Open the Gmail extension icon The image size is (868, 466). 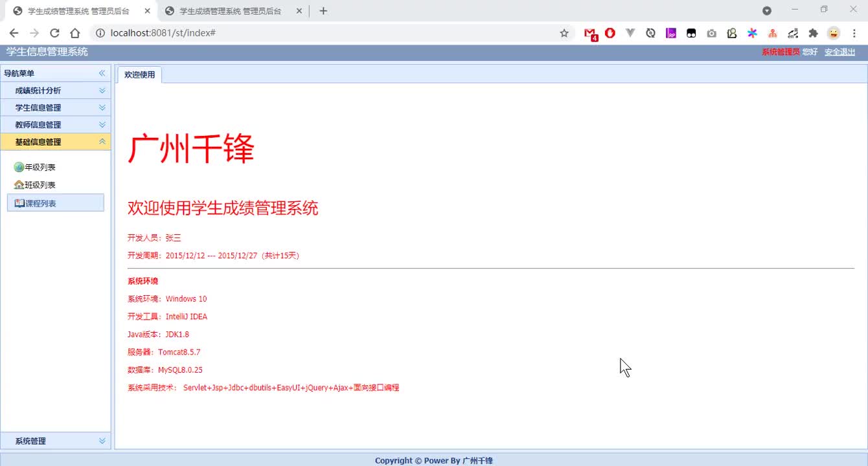coord(590,34)
